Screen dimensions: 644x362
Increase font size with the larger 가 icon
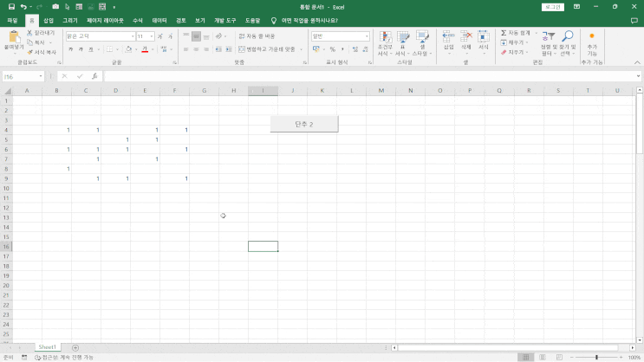(160, 36)
